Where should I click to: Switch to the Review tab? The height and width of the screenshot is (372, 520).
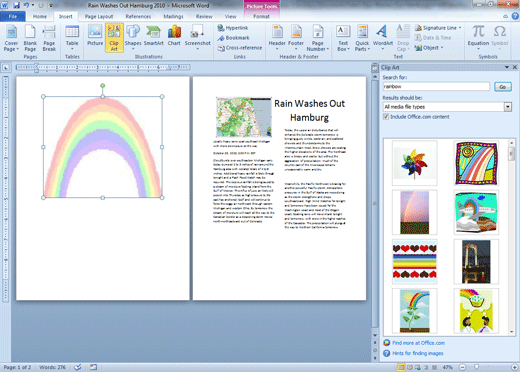[x=204, y=16]
